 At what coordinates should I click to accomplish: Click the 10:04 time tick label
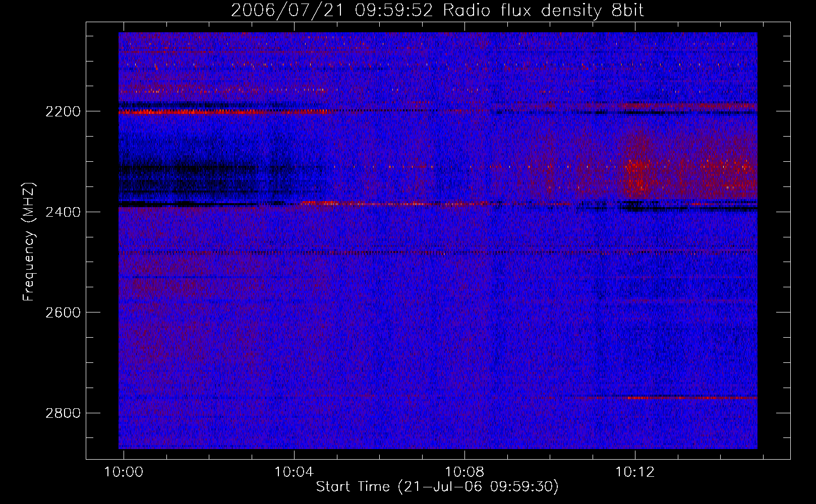click(294, 472)
